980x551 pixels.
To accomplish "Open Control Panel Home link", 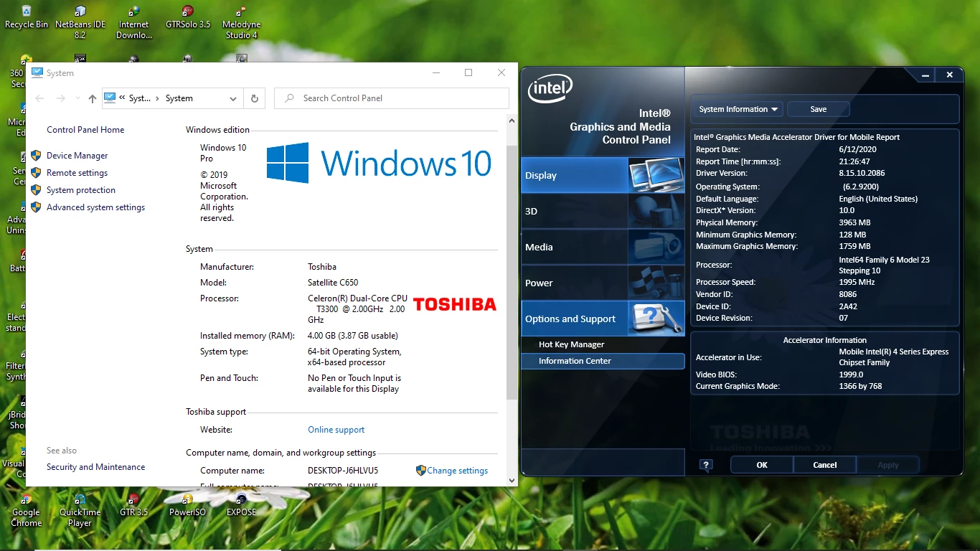I will click(x=85, y=130).
